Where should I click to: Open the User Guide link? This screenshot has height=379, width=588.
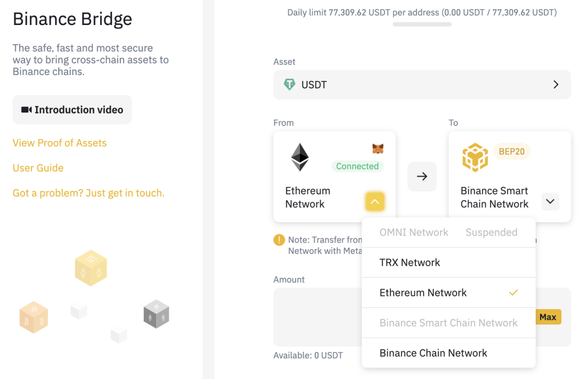point(38,168)
